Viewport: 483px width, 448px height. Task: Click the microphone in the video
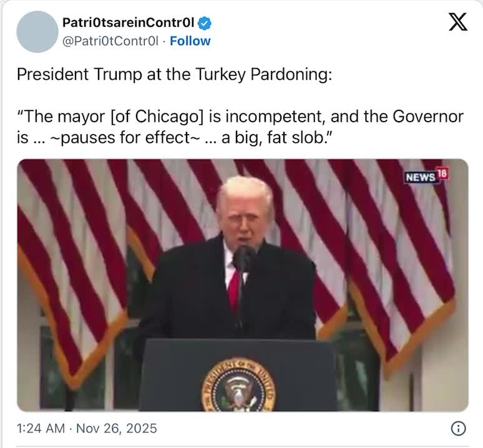pyautogui.click(x=243, y=258)
